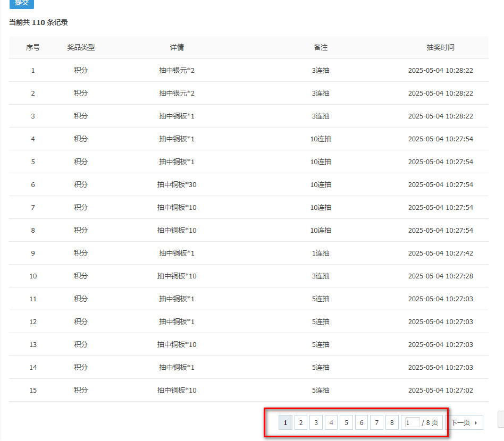Go to page 2 in pagination
This screenshot has height=441, width=504.
(301, 422)
